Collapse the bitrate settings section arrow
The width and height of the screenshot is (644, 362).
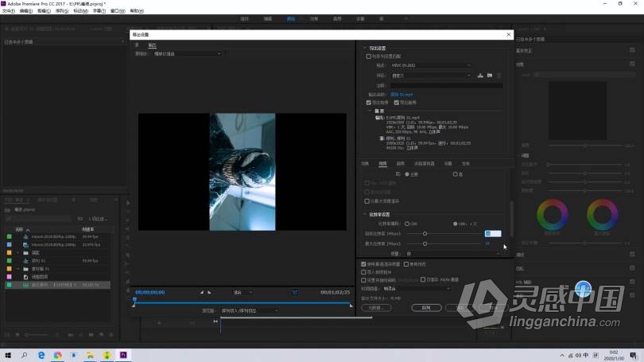pos(364,215)
